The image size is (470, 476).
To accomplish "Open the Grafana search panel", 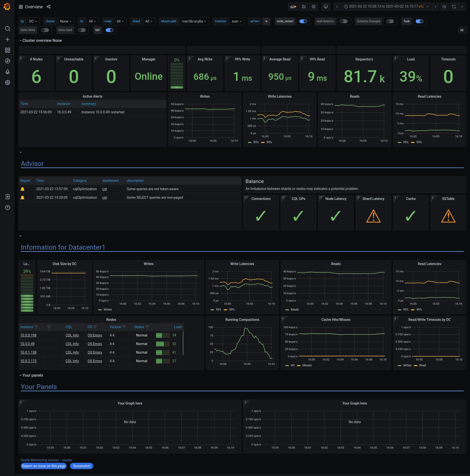I will tap(7, 29).
